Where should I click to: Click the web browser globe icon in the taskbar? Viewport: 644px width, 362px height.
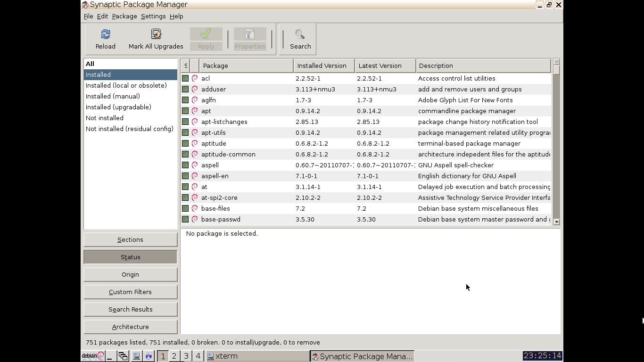click(x=149, y=356)
